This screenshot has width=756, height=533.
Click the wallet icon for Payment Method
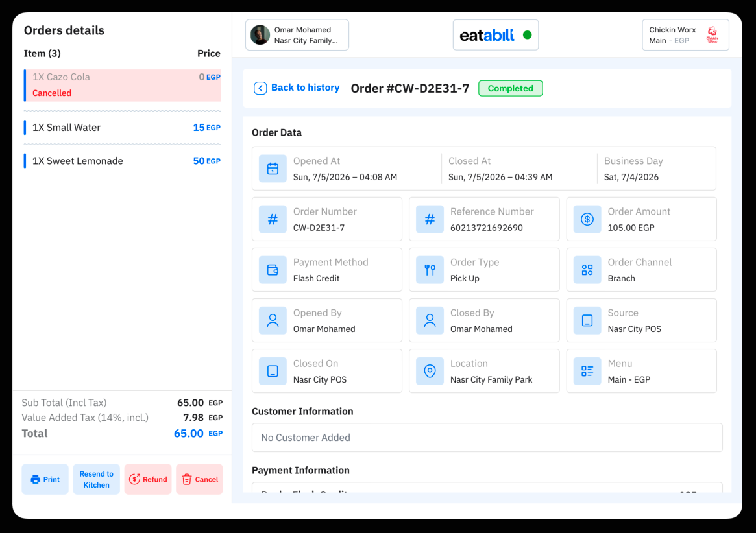273,270
